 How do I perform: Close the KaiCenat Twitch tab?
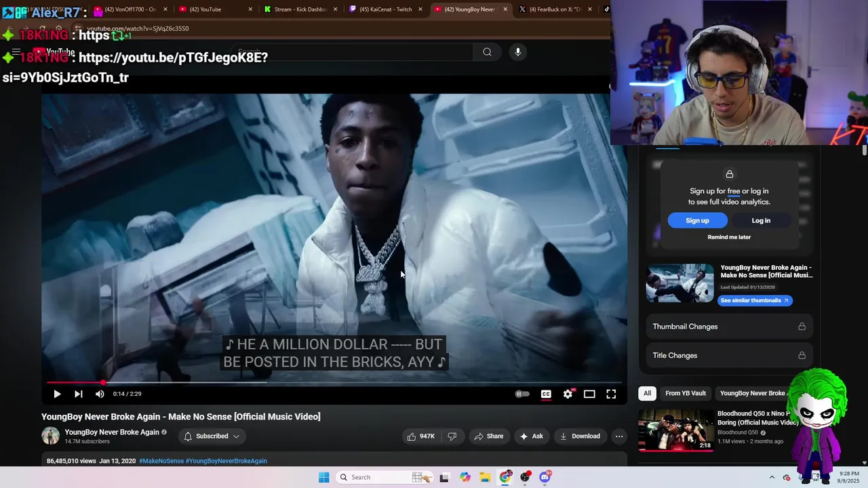pyautogui.click(x=420, y=9)
